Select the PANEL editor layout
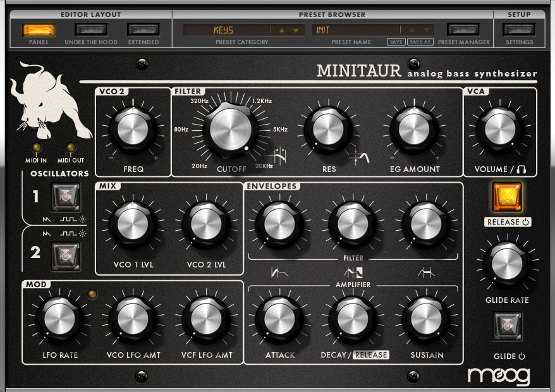 tap(39, 30)
